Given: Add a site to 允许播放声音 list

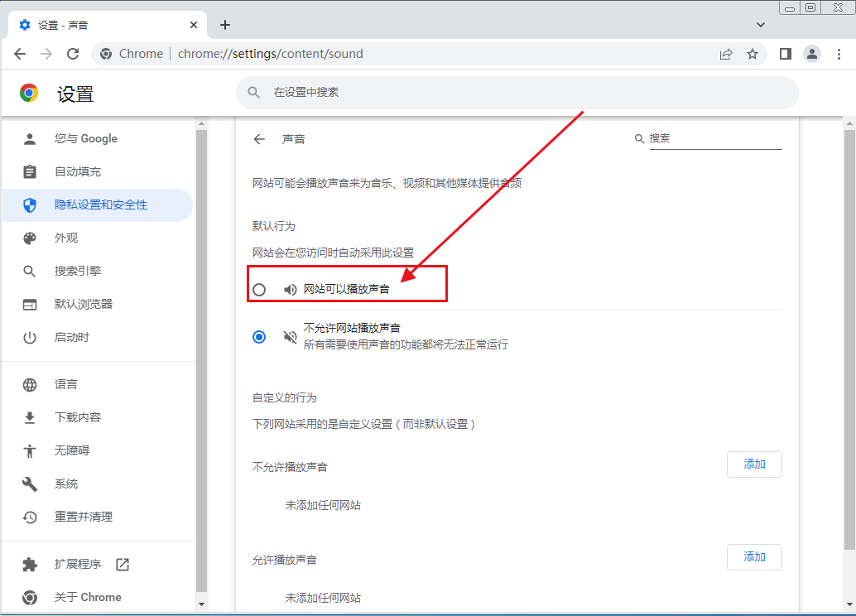Looking at the screenshot, I should (754, 557).
